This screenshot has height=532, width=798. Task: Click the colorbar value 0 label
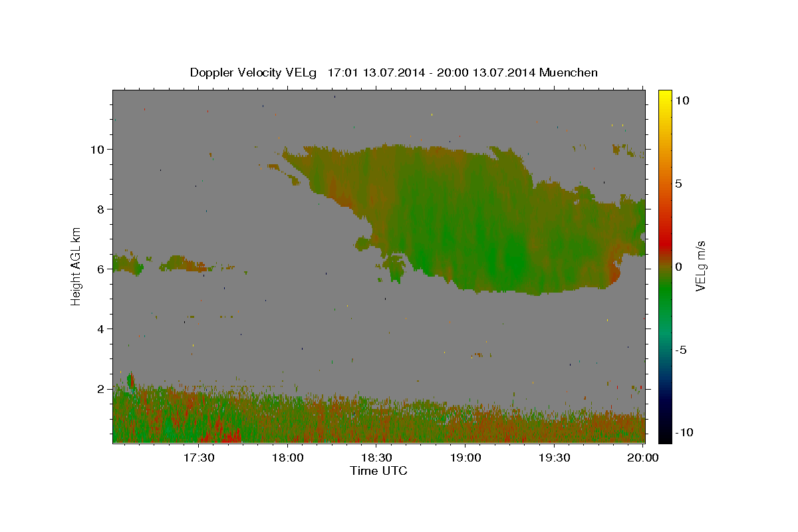(x=678, y=267)
